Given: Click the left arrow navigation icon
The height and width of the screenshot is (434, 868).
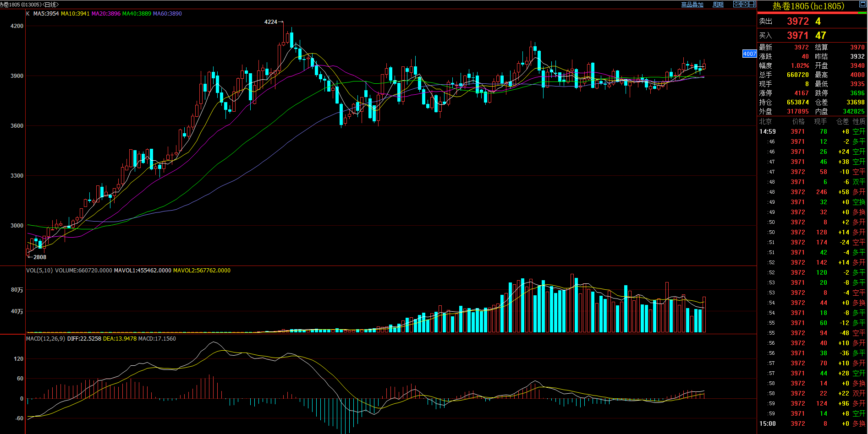Looking at the screenshot, I should point(737,4).
